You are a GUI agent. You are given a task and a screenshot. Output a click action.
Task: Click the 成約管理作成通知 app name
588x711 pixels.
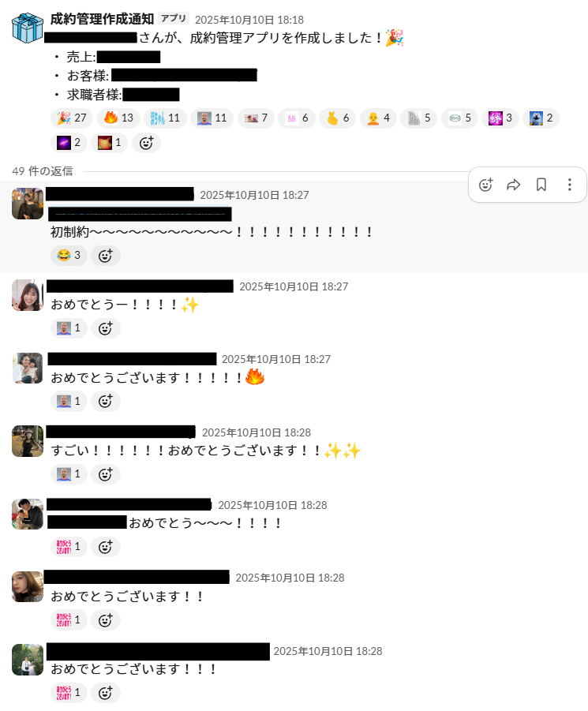(102, 19)
